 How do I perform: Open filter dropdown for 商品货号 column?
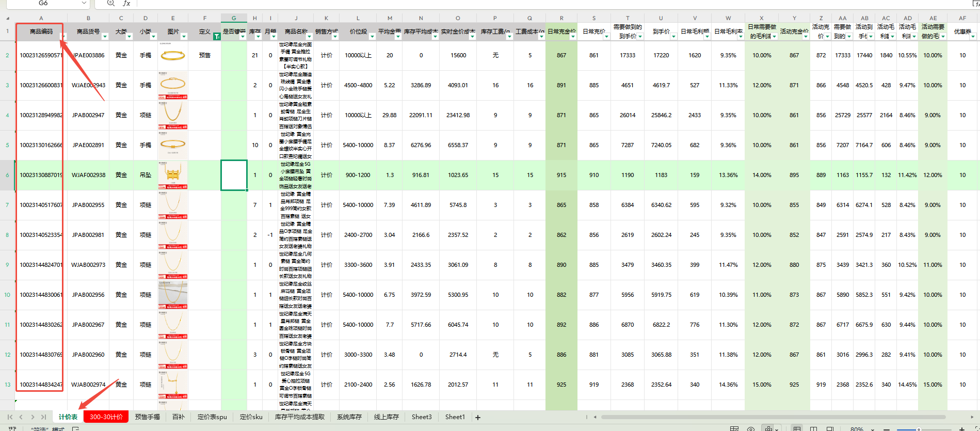click(105, 37)
